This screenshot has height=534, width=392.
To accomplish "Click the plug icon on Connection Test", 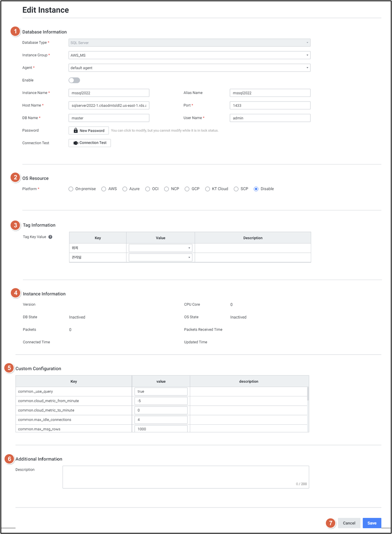I will pos(76,143).
